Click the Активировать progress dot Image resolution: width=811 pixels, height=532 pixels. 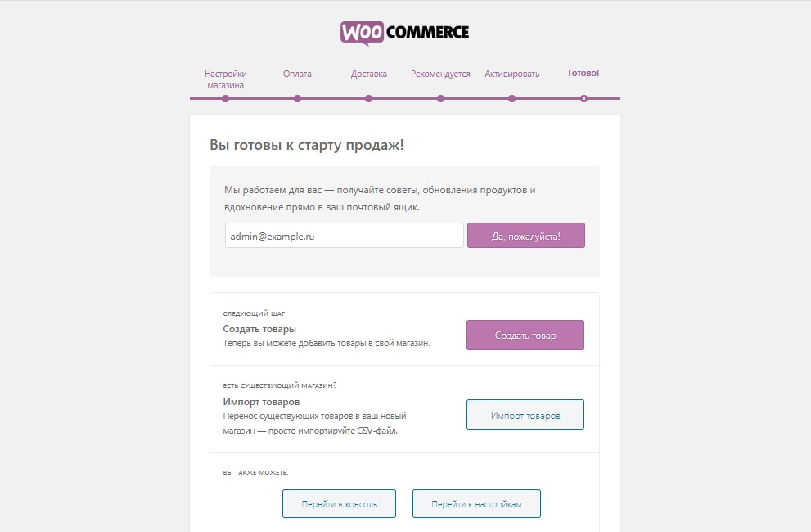point(512,98)
